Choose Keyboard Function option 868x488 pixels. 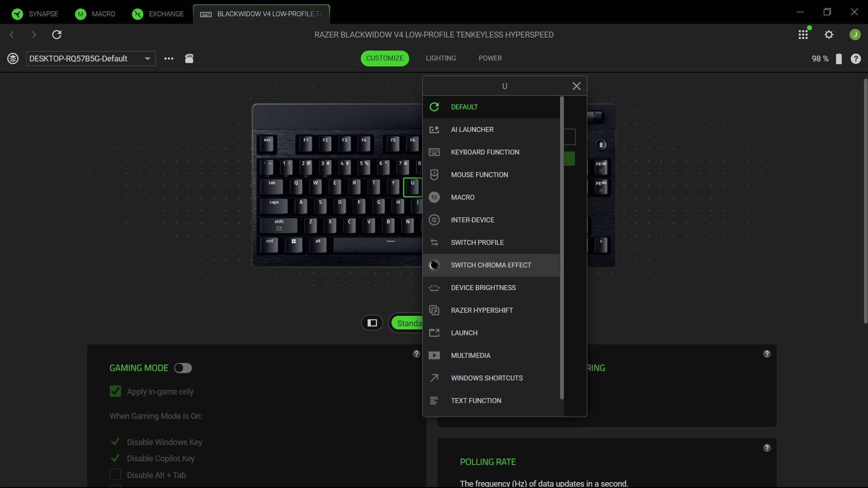click(491, 152)
